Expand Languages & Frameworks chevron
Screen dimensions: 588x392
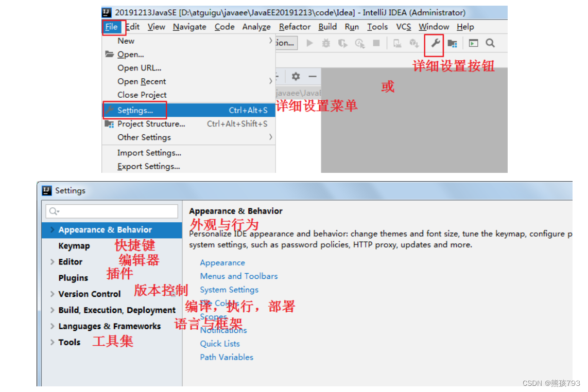[x=52, y=326]
